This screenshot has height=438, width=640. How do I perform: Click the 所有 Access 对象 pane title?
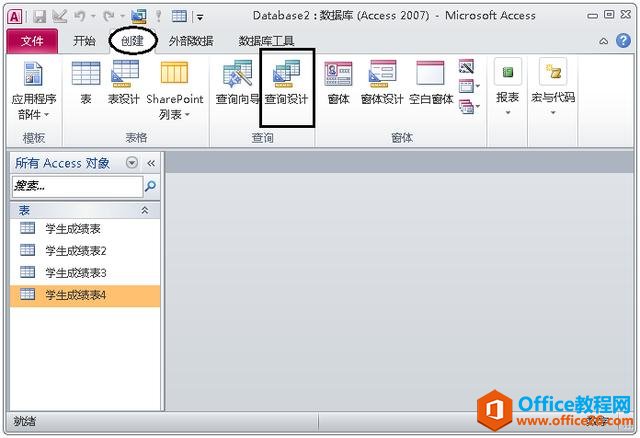tap(62, 163)
